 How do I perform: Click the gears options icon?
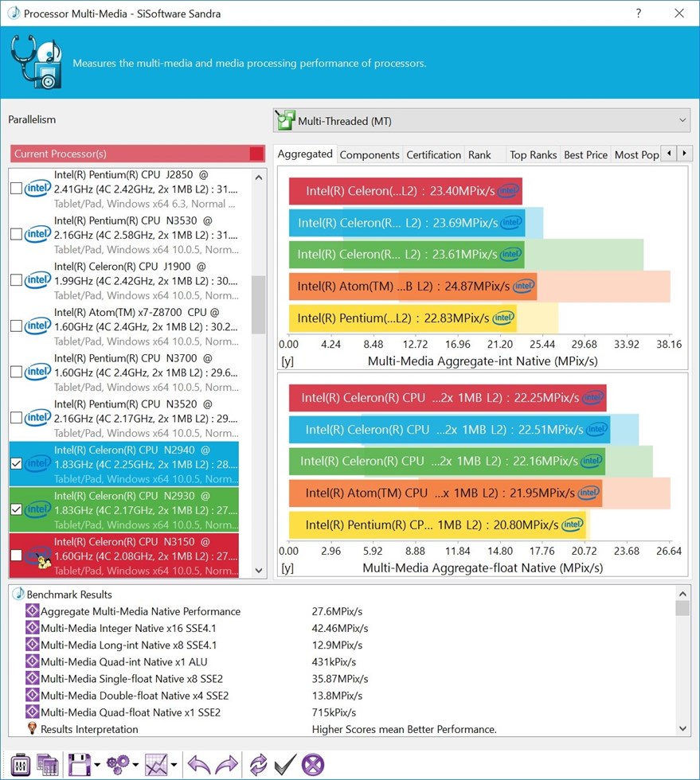pyautogui.click(x=119, y=765)
